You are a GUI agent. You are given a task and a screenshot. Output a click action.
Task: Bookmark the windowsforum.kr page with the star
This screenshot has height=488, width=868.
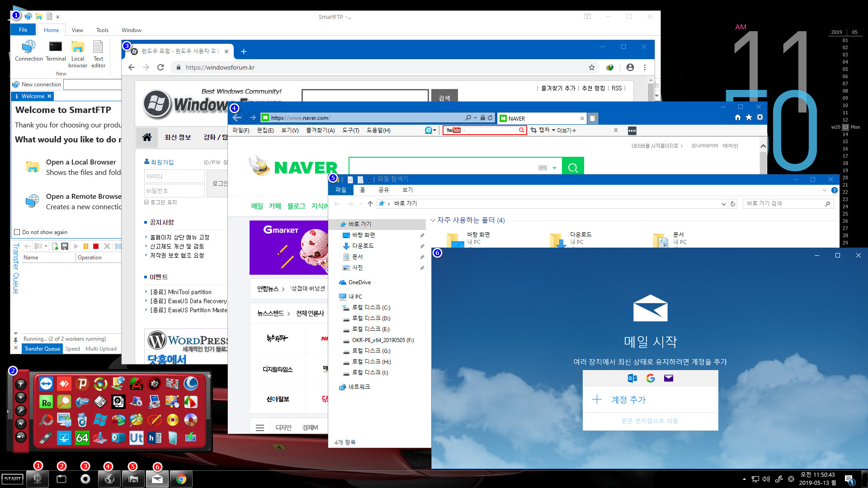point(591,67)
